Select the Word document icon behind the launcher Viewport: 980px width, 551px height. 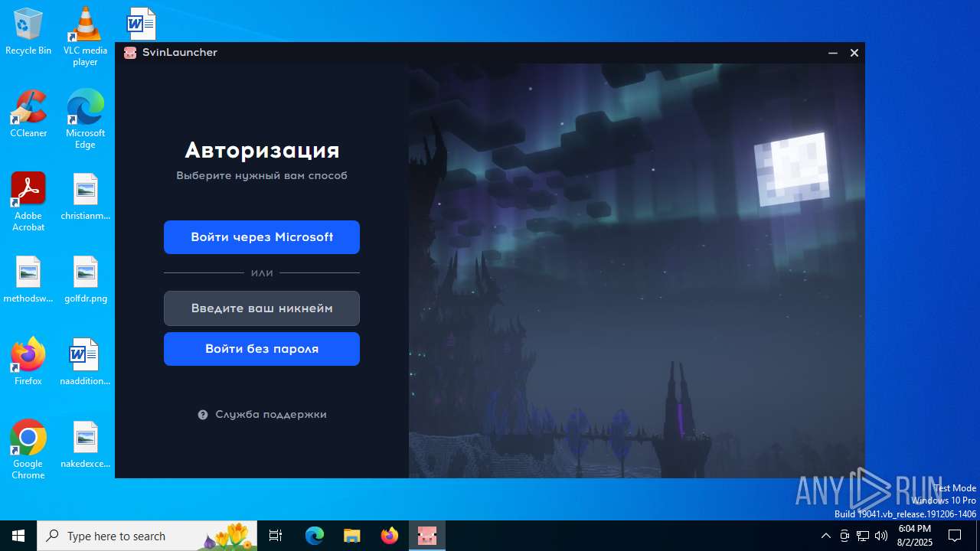coord(142,24)
